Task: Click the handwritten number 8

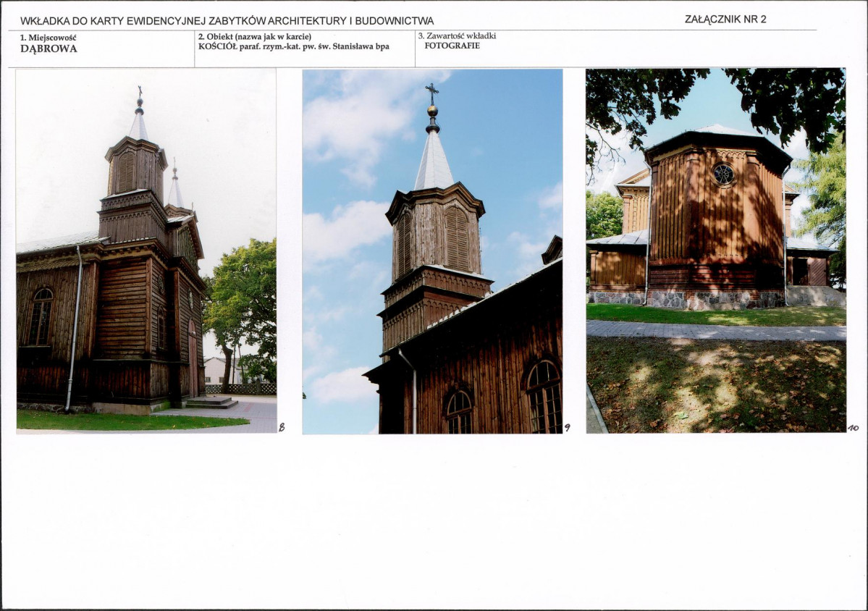Action: tap(282, 426)
